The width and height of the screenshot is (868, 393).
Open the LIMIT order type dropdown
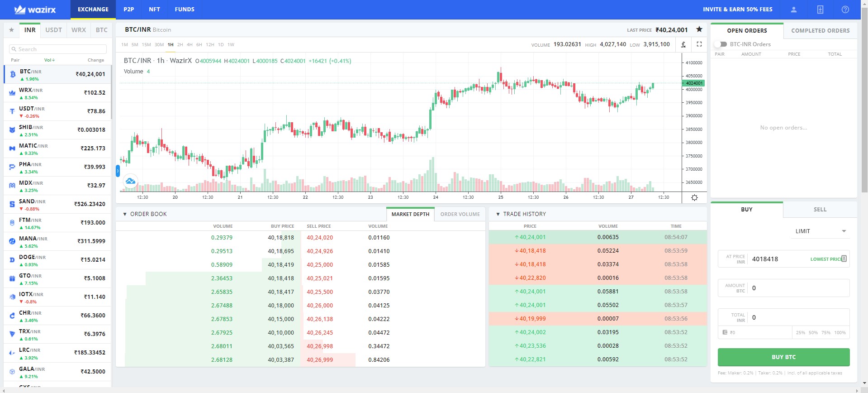pos(821,231)
